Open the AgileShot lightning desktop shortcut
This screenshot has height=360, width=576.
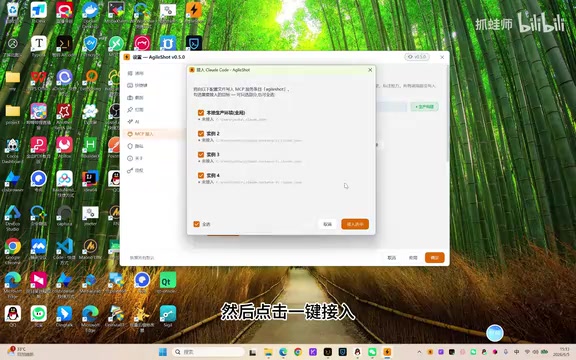tap(194, 12)
